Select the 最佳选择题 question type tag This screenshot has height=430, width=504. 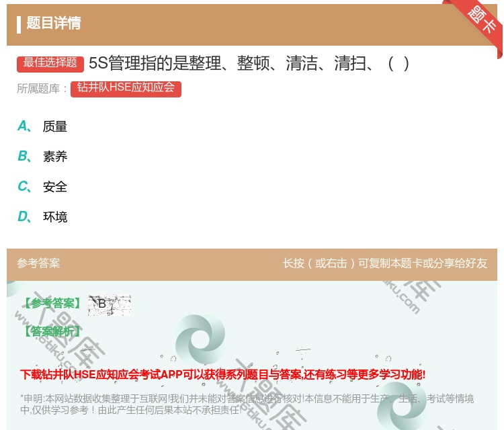click(x=50, y=63)
